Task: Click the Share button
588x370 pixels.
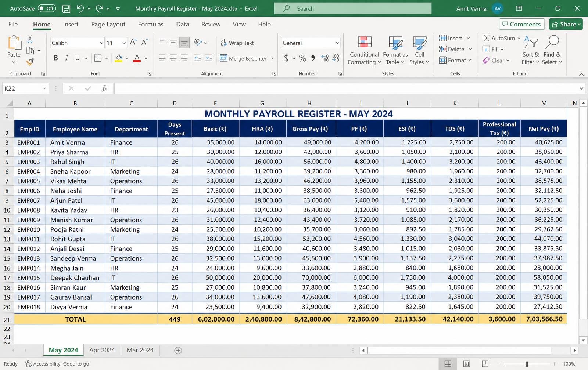Action: click(x=566, y=24)
